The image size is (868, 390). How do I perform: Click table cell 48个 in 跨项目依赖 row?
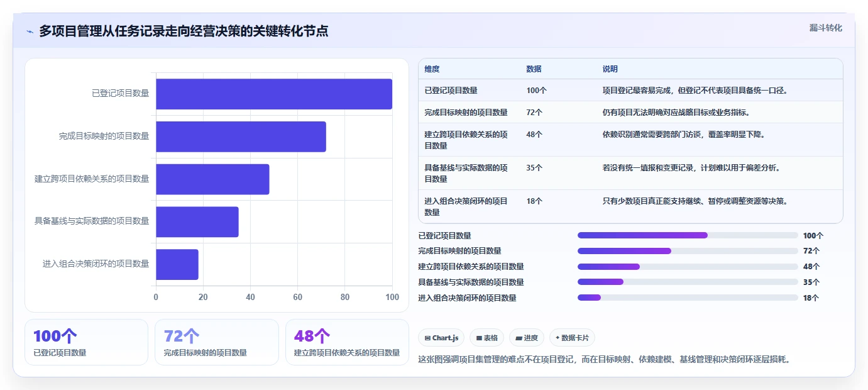tap(534, 135)
